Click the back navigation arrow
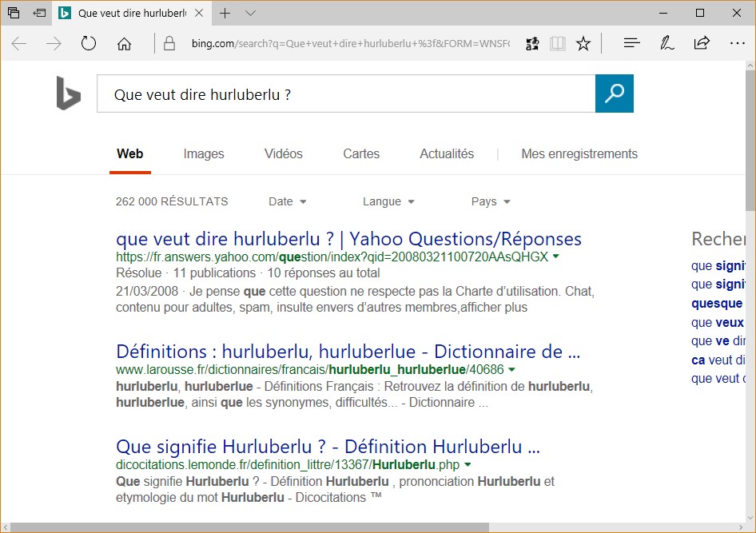This screenshot has height=533, width=756. click(19, 44)
